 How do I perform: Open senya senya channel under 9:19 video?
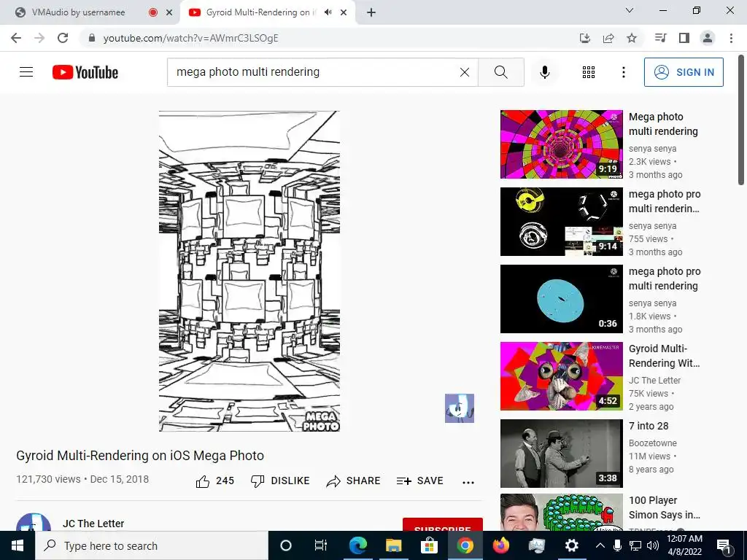click(x=652, y=149)
